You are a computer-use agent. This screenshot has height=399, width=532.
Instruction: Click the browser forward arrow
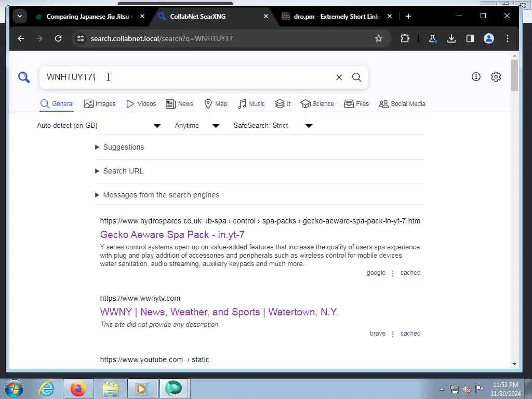pos(39,38)
